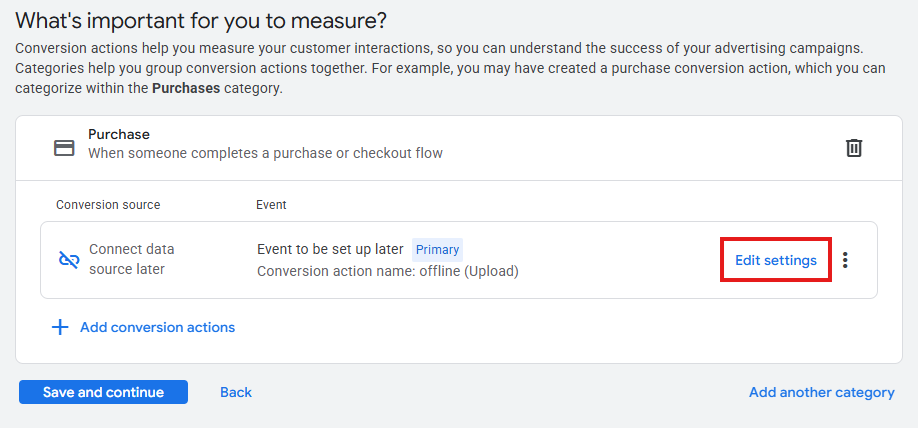Select the Purchase category title
Viewport: 918px width, 428px height.
click(x=119, y=134)
